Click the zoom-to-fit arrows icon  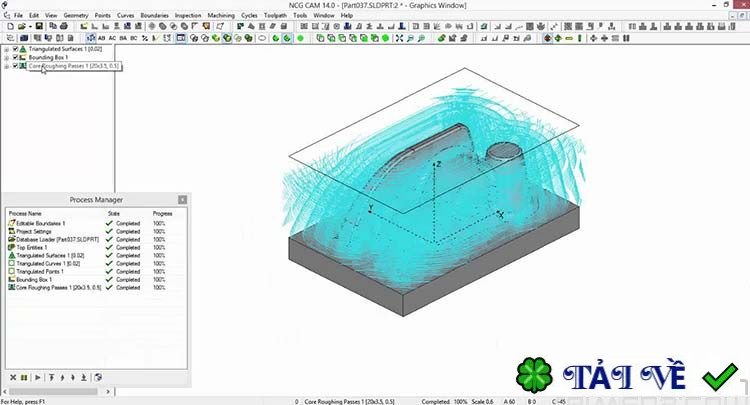tap(399, 38)
